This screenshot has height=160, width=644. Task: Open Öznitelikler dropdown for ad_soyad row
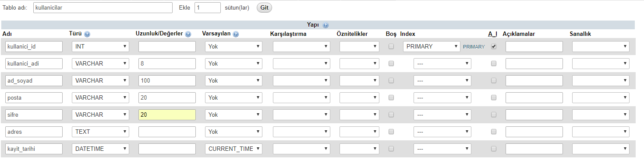pos(359,80)
